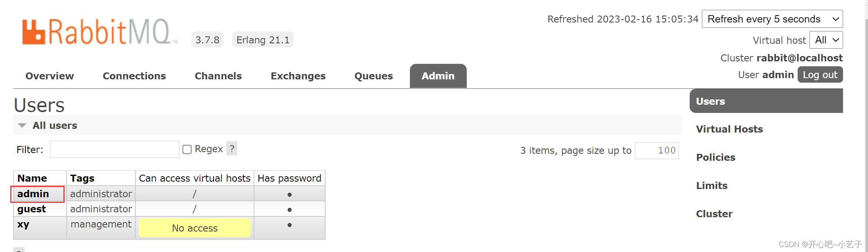Select Virtual Hosts in the sidebar

[729, 129]
